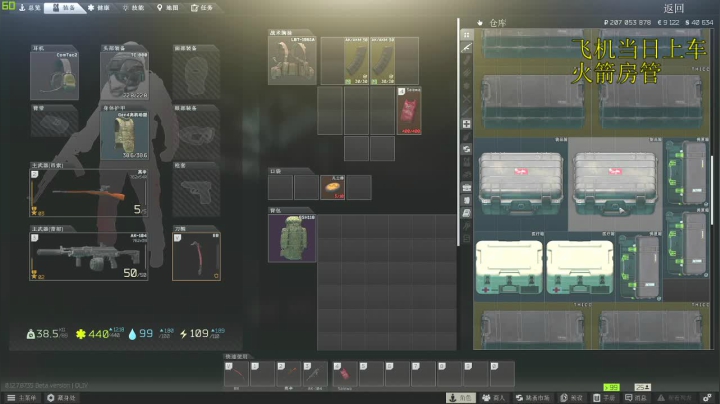Open the 手册 handbook
Viewport: 720px width, 404px height.
pos(604,398)
